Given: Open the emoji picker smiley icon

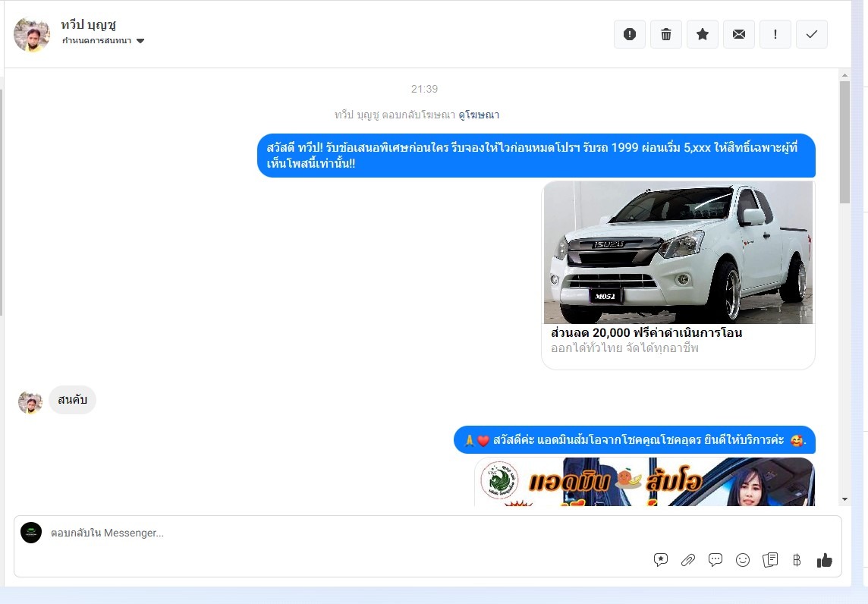Looking at the screenshot, I should [742, 560].
